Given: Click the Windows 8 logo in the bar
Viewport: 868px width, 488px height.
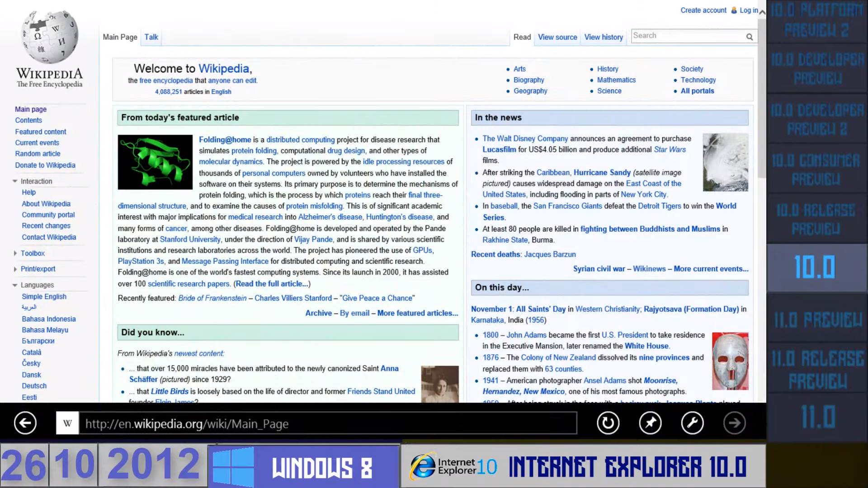Looking at the screenshot, I should [x=233, y=466].
